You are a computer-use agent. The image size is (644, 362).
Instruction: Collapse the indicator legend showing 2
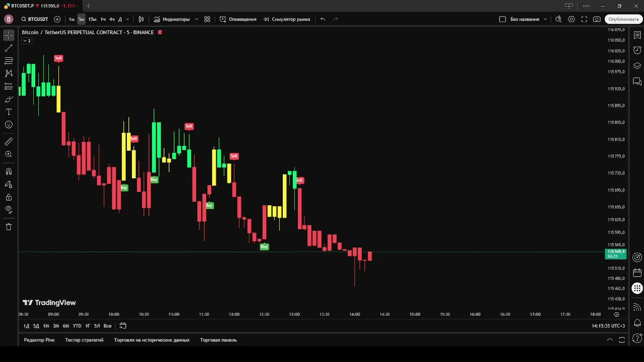[x=27, y=41]
